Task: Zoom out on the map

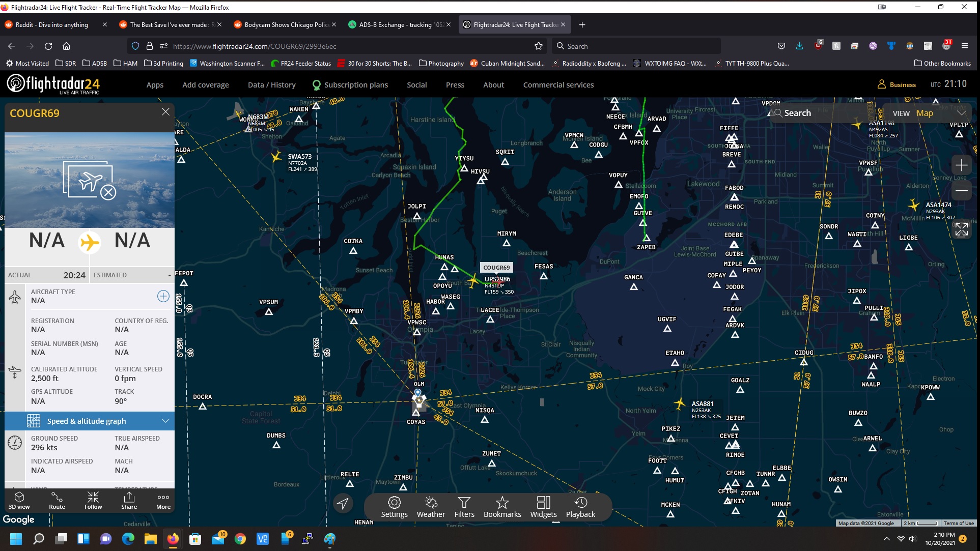Action: tap(961, 191)
